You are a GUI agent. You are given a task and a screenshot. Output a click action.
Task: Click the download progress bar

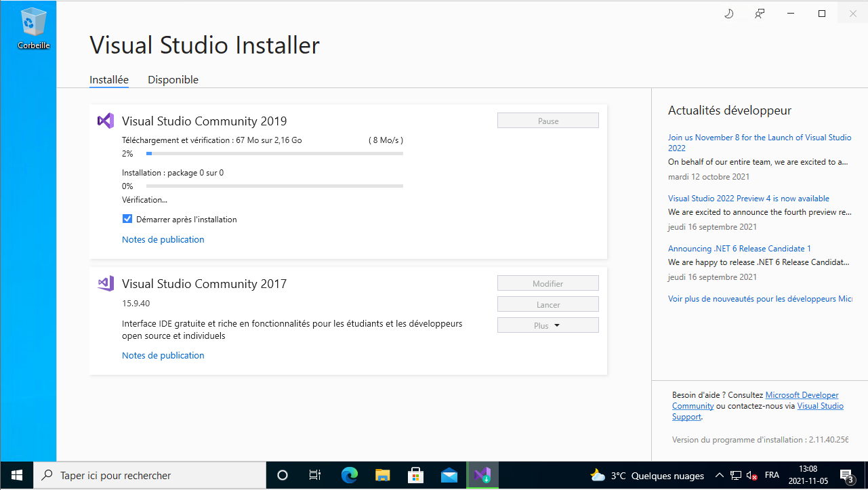pos(274,154)
